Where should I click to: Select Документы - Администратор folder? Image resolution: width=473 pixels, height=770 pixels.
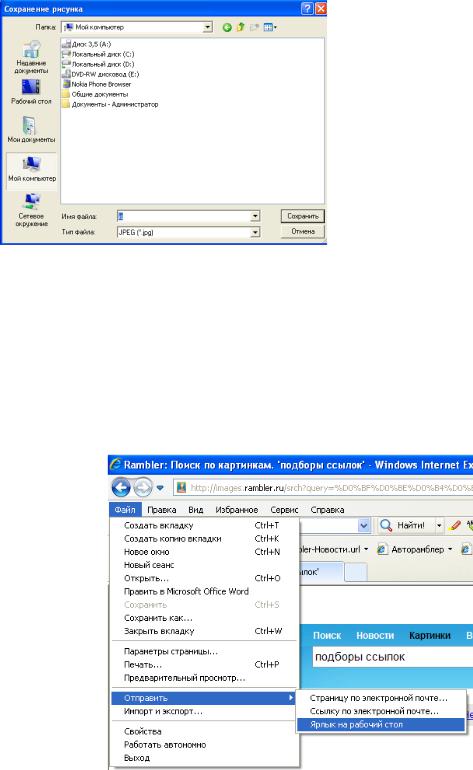pyautogui.click(x=110, y=104)
